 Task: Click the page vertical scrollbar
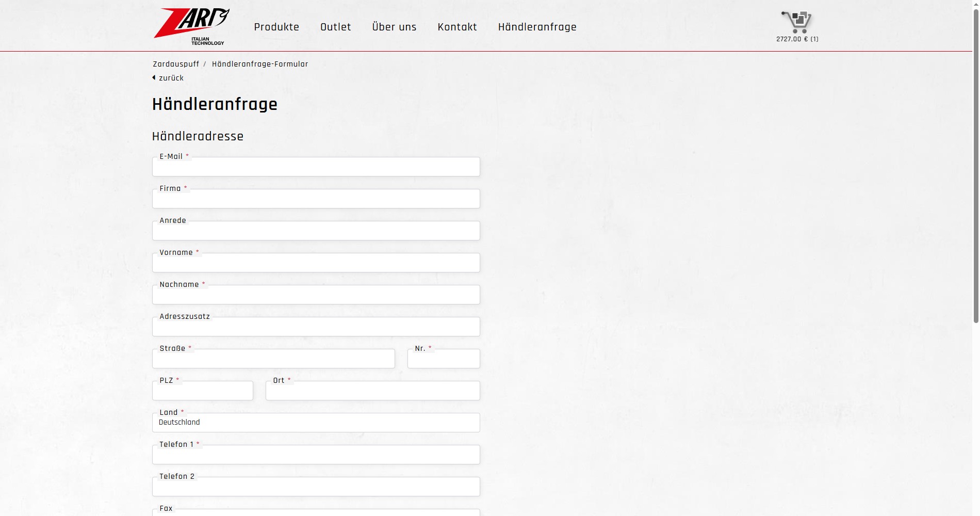point(975,165)
